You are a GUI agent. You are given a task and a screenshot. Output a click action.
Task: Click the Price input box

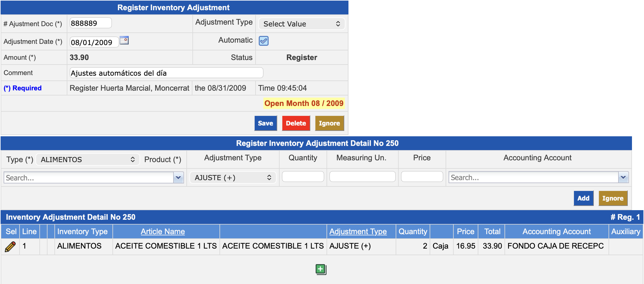[x=422, y=177]
